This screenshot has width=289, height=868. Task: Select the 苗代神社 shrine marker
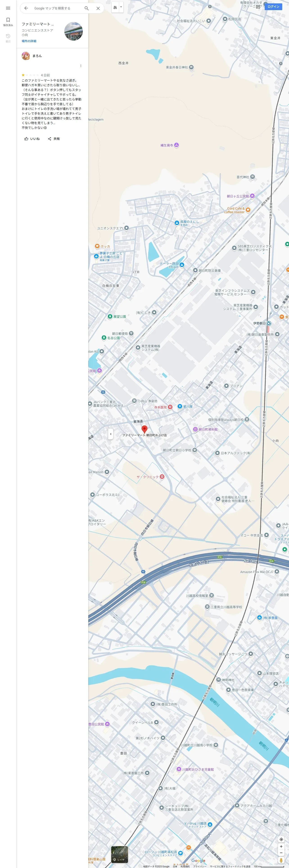[252, 177]
